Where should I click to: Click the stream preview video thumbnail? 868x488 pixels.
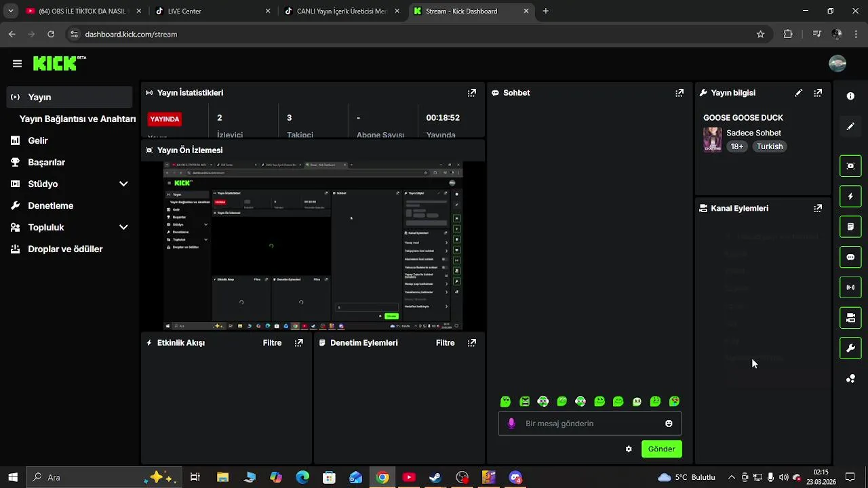(313, 246)
